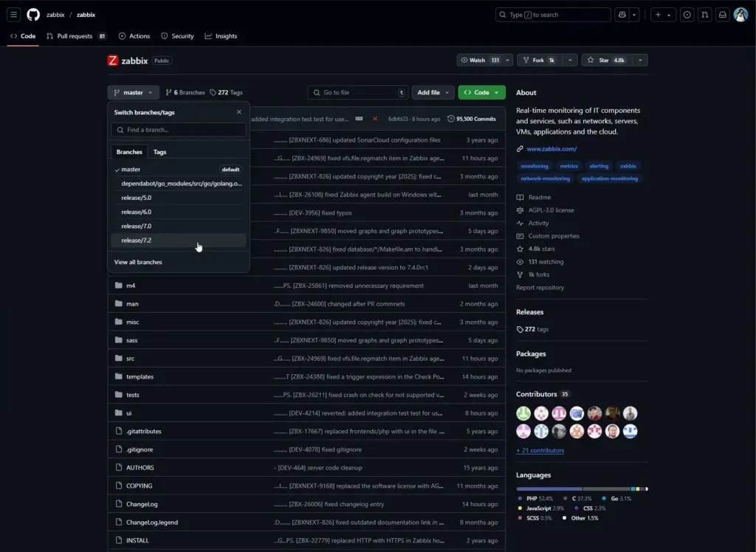Click the Fork button

click(x=540, y=61)
